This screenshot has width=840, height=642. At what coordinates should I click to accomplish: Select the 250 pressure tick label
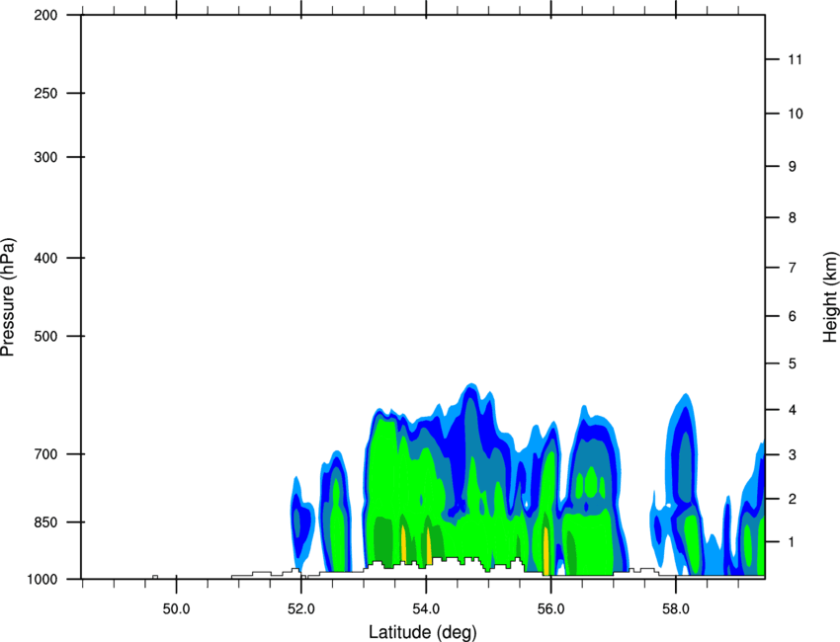45,93
